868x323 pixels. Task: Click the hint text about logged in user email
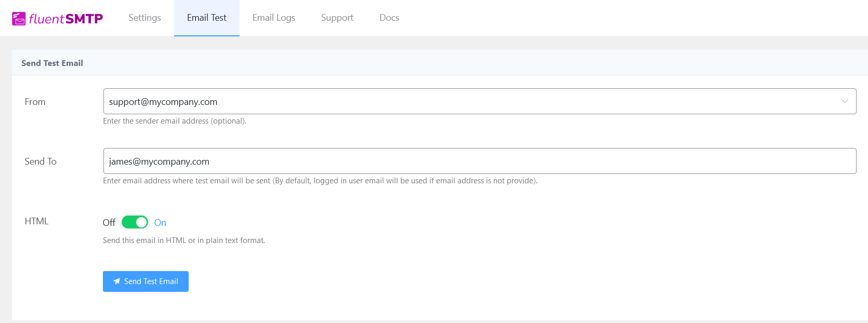[x=320, y=181]
